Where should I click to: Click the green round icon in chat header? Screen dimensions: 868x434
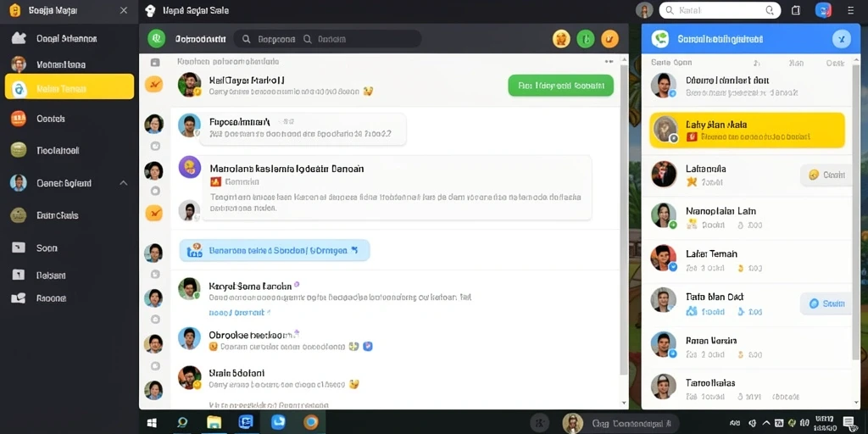pyautogui.click(x=585, y=39)
